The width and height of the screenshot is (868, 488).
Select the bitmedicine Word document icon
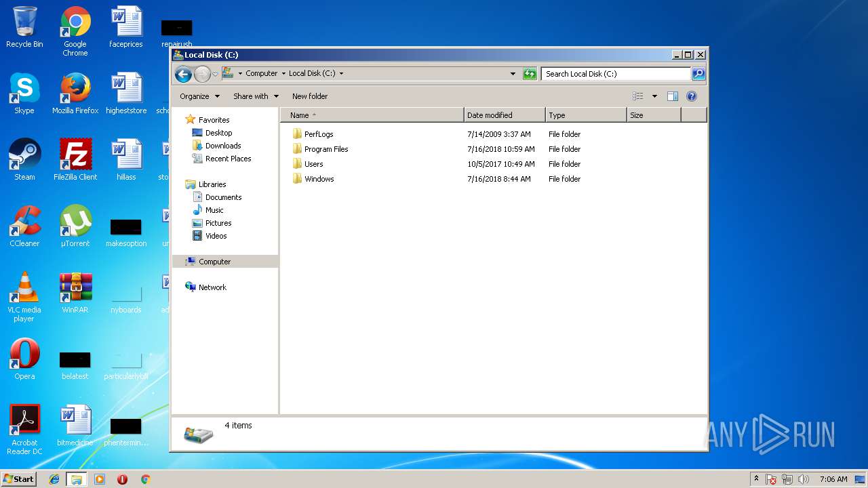pyautogui.click(x=75, y=426)
